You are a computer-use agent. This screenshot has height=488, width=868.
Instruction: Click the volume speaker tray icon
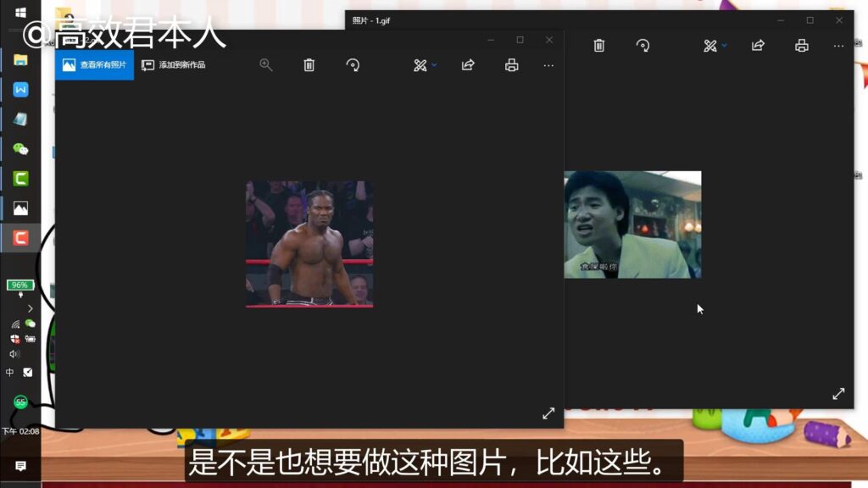point(14,354)
